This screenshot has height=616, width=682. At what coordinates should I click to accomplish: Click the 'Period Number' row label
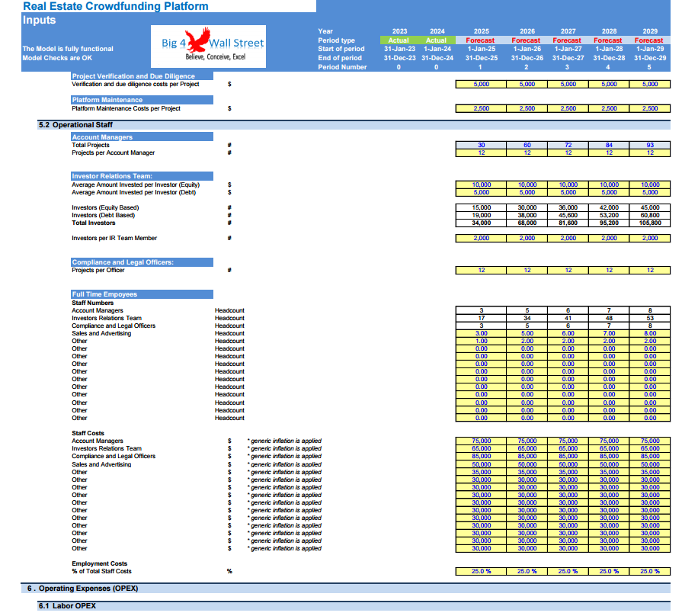coord(342,67)
